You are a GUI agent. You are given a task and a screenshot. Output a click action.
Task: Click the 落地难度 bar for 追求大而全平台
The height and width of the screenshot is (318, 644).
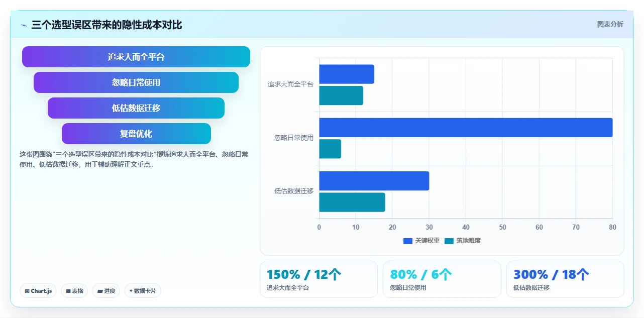pos(341,95)
